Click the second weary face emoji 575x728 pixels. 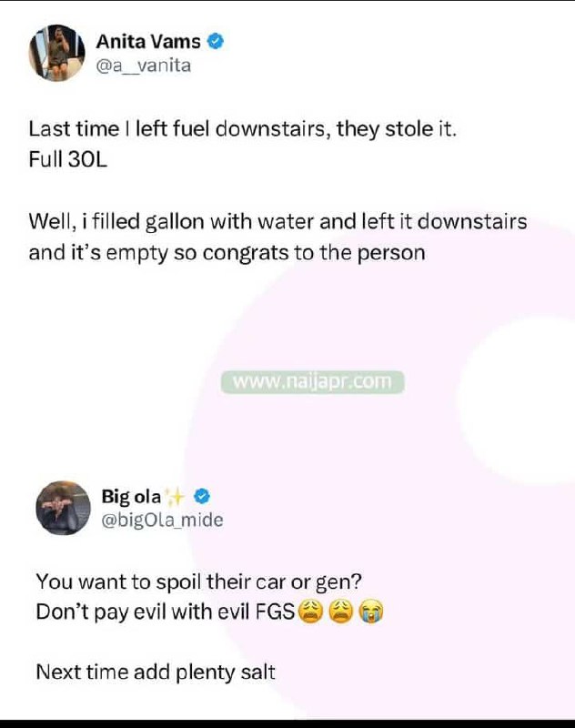[340, 612]
